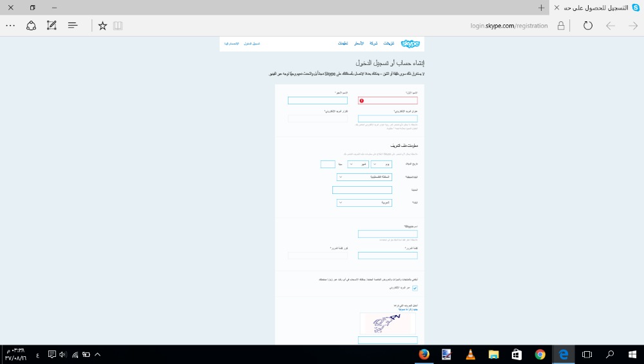The width and height of the screenshot is (644, 364).
Task: Click the last name input field
Action: [317, 101]
